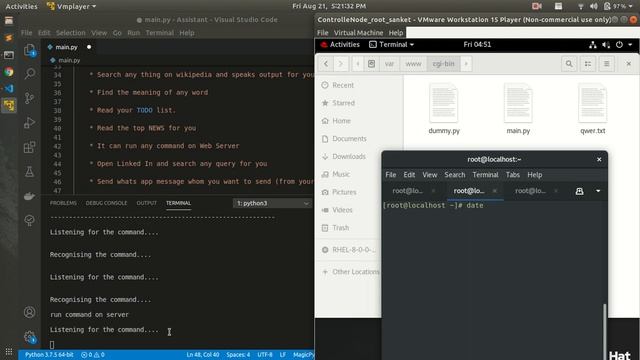Image resolution: width=640 pixels, height=360 pixels.
Task: Open the python3 terminal selector dropdown
Action: (272, 203)
